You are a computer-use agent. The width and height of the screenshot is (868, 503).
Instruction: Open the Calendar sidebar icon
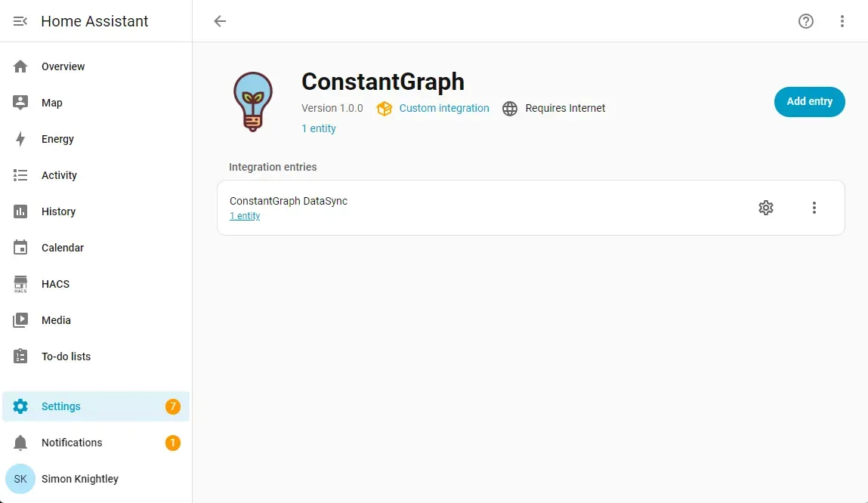pos(20,248)
